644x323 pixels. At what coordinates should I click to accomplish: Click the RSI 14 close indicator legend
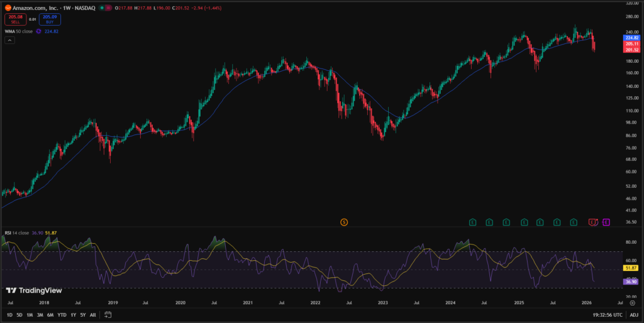pyautogui.click(x=17, y=233)
